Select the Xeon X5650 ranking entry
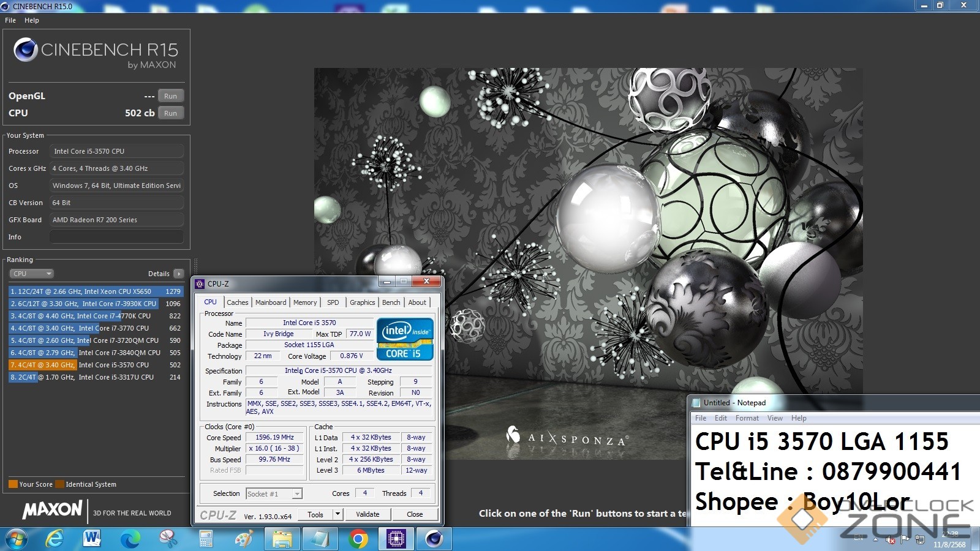 coord(96,291)
